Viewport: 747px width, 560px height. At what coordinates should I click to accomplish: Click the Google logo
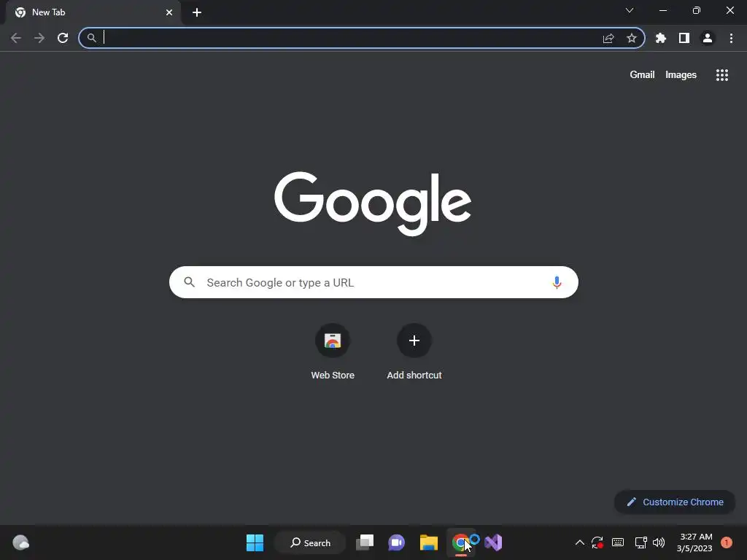point(373,204)
